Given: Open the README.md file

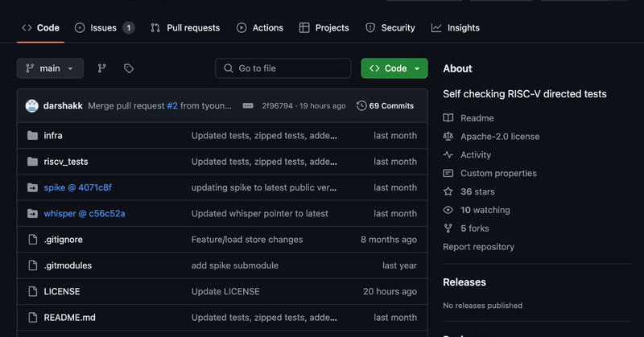Looking at the screenshot, I should (x=70, y=318).
